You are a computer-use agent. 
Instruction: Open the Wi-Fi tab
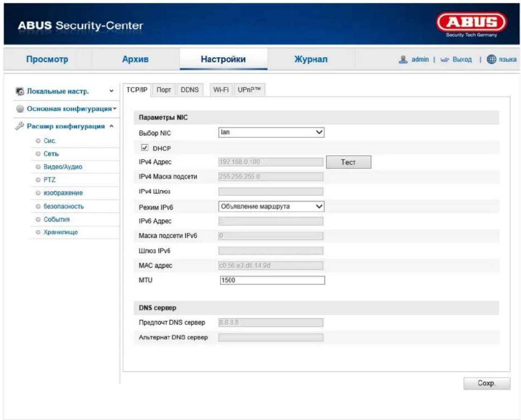pyautogui.click(x=221, y=90)
